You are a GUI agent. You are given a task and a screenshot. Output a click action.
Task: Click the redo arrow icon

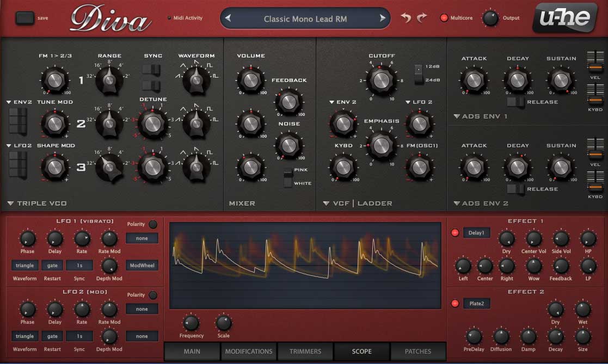[x=422, y=18]
